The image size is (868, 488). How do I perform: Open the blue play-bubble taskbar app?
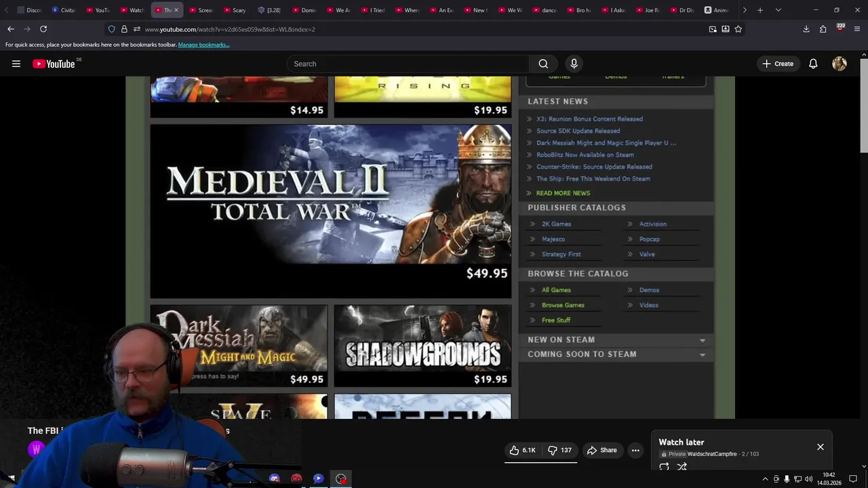pos(318,479)
